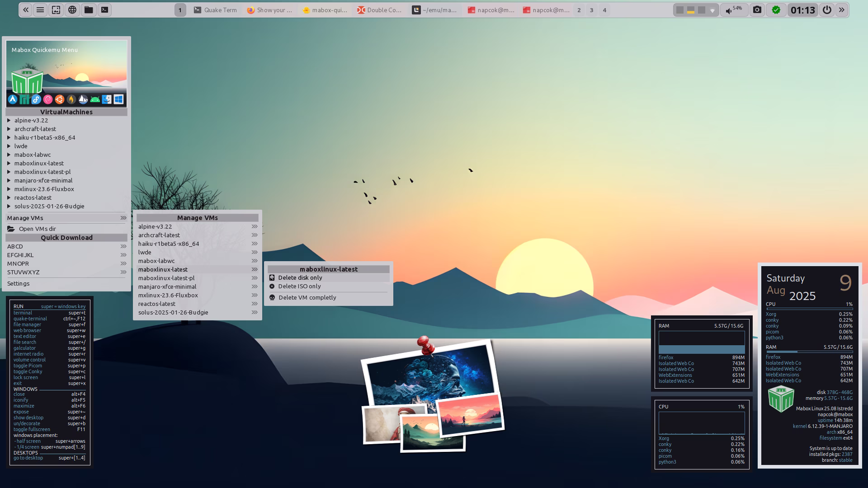Switch to workspace 3
This screenshot has height=488, width=868.
(x=591, y=10)
